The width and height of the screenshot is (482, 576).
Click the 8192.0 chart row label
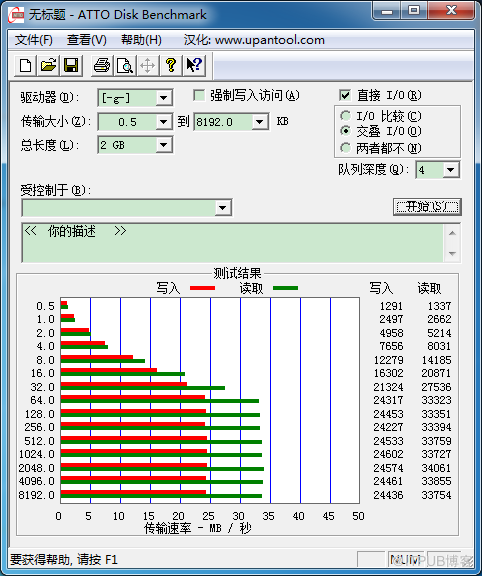pyautogui.click(x=36, y=495)
